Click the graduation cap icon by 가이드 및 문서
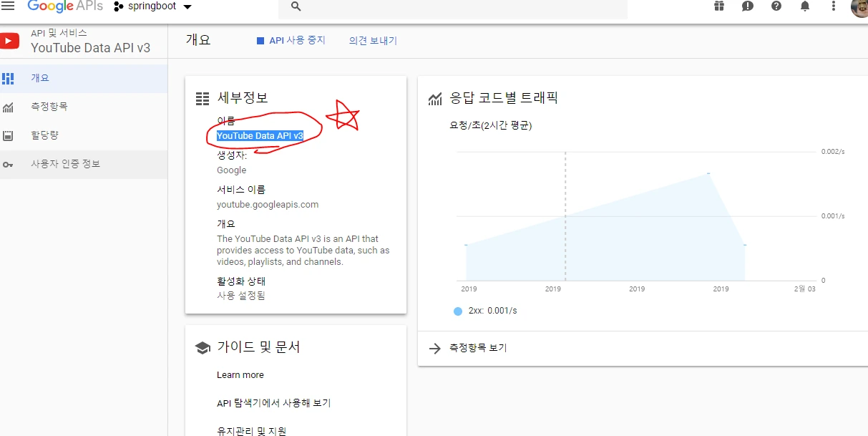 pyautogui.click(x=203, y=347)
